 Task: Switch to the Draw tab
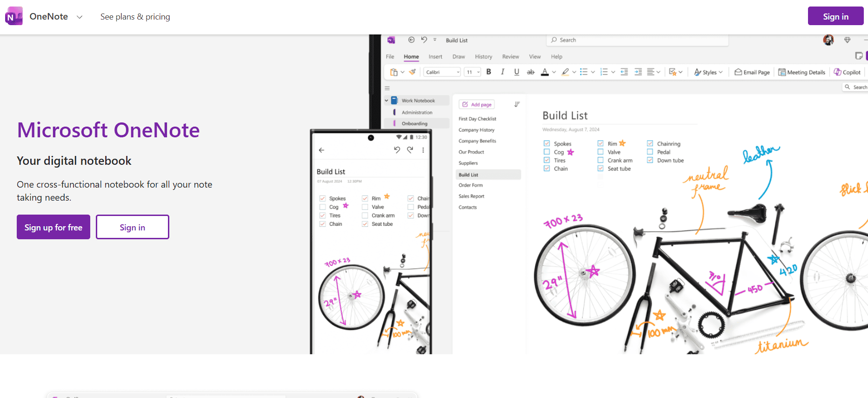[x=459, y=57]
